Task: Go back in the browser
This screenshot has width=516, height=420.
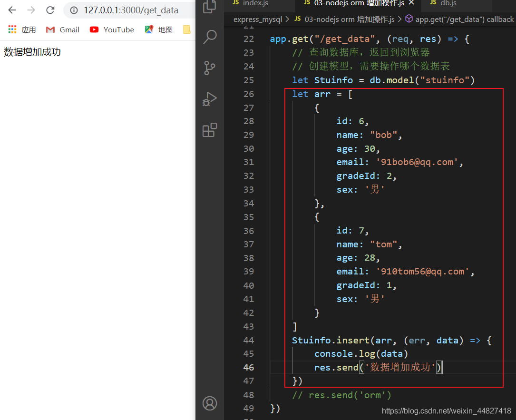Action: (x=12, y=10)
